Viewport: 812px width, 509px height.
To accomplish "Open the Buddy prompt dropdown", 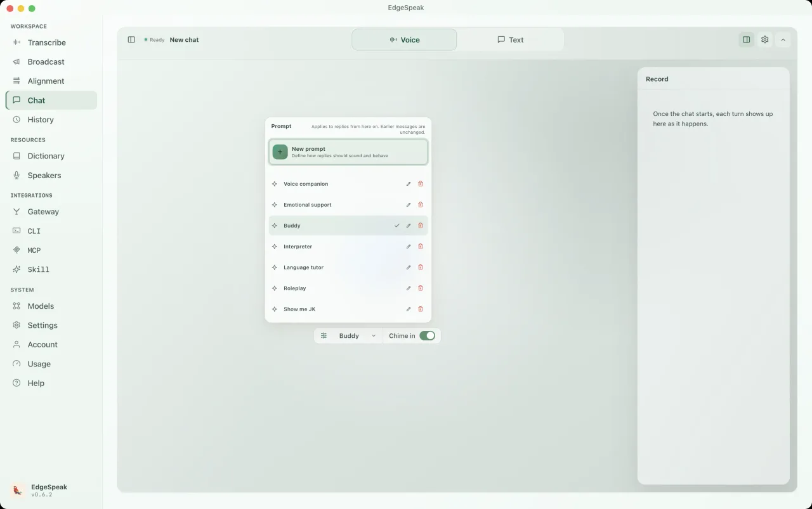I will tap(348, 336).
